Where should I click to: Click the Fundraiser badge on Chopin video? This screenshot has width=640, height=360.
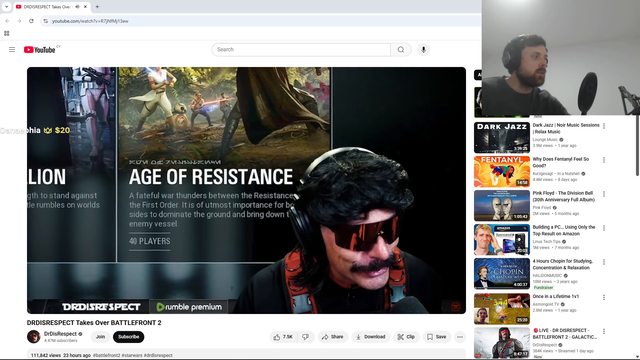tap(543, 287)
